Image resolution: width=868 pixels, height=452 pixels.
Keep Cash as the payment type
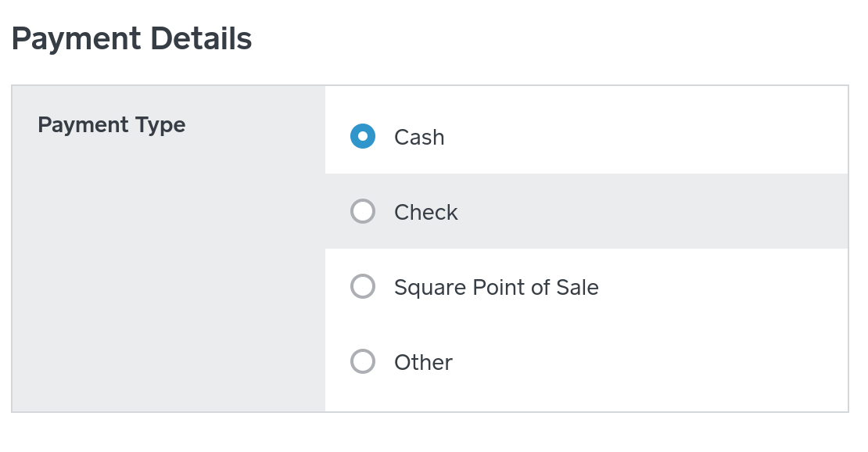coord(363,136)
